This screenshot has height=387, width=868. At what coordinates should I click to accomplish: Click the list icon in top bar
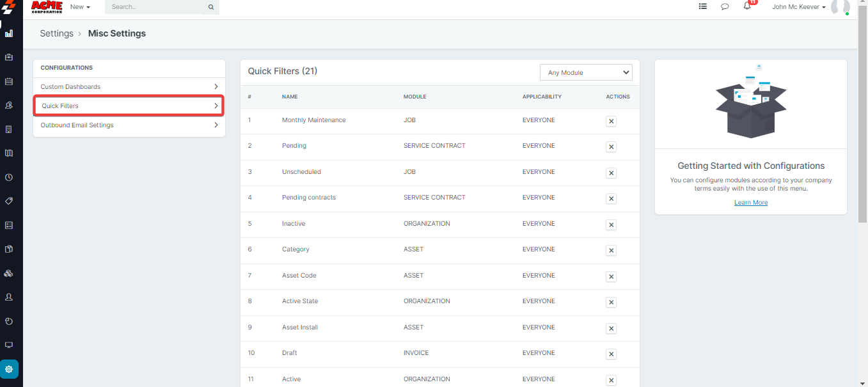point(703,6)
